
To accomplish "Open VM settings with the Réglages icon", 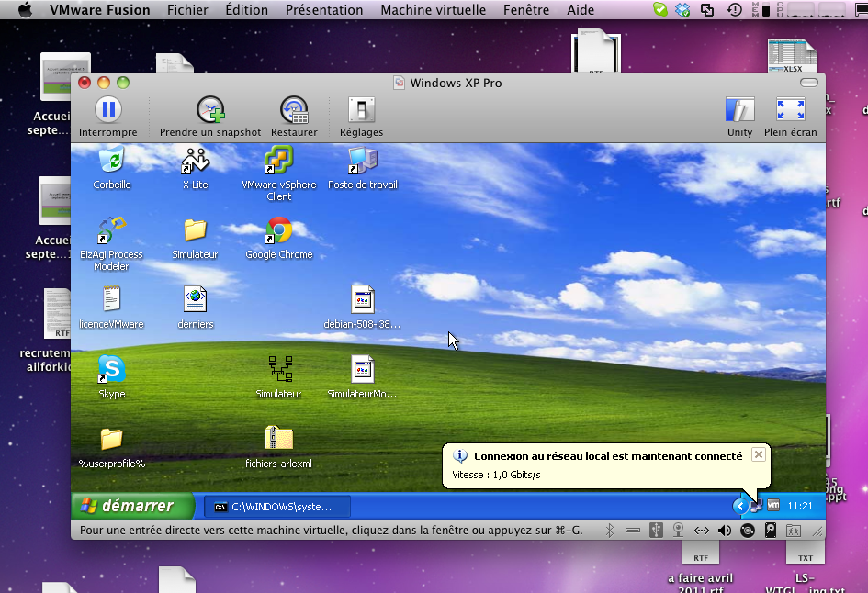I will [x=360, y=110].
